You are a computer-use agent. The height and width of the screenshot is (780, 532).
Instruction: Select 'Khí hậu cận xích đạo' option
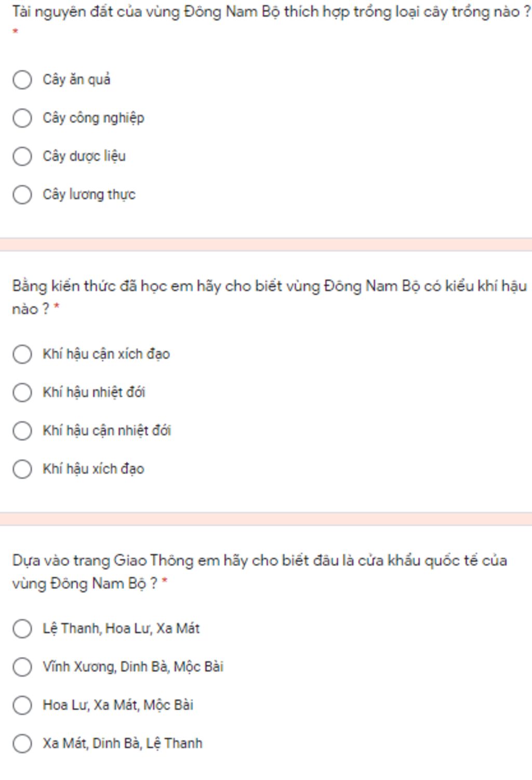tap(22, 354)
